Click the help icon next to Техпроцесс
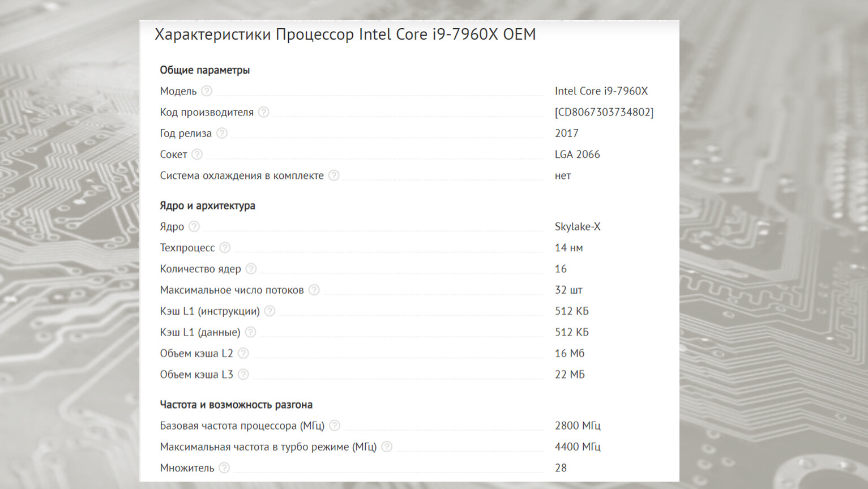The image size is (868, 489). coord(225,247)
